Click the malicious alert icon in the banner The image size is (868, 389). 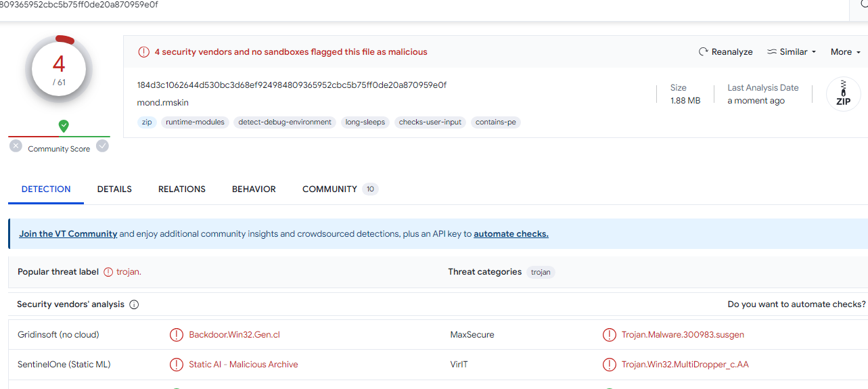pyautogui.click(x=143, y=52)
